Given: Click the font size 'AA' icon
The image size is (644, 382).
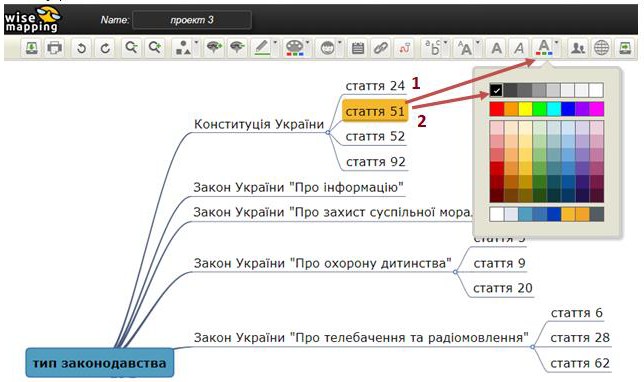Looking at the screenshot, I should (x=465, y=48).
